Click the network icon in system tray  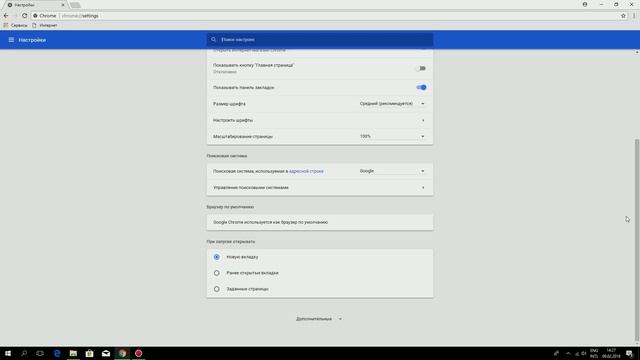[x=577, y=353]
